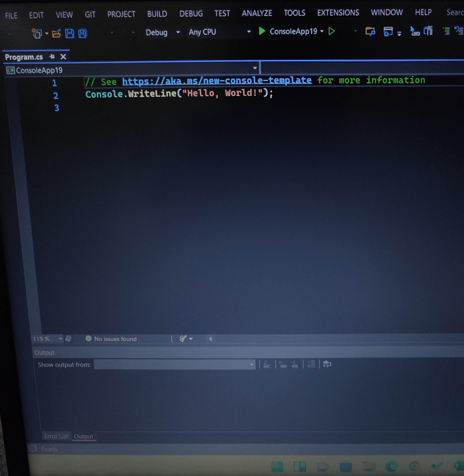Toggle pin on Program.cs tab

click(52, 57)
